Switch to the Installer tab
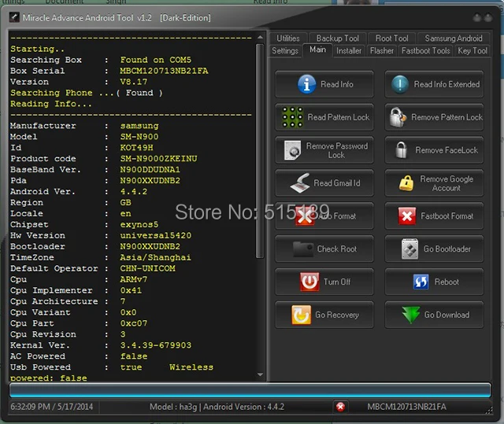The width and height of the screenshot is (504, 424). point(349,50)
